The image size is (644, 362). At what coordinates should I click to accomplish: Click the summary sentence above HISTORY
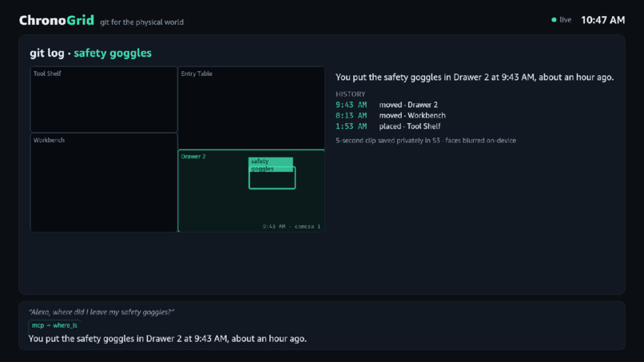[475, 78]
